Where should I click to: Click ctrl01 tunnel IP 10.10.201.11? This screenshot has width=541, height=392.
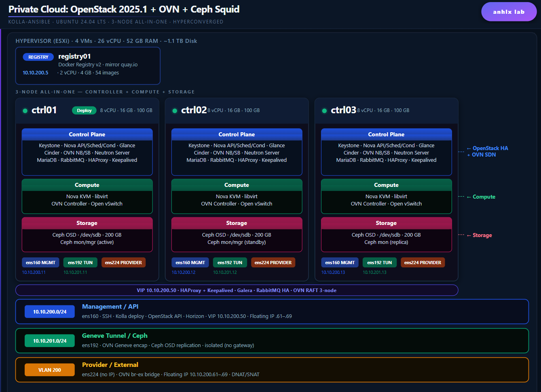(75, 273)
